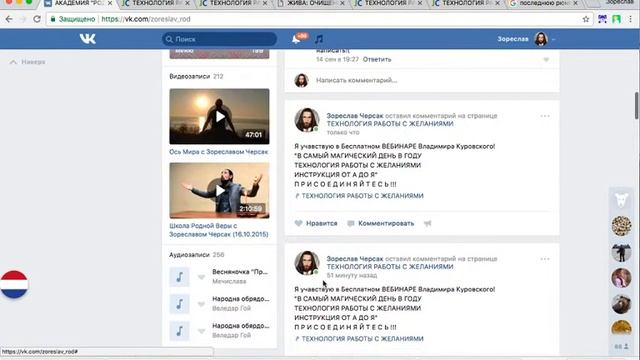This screenshot has height=360, width=640.
Task: Click the address bar URL
Action: click(146, 19)
